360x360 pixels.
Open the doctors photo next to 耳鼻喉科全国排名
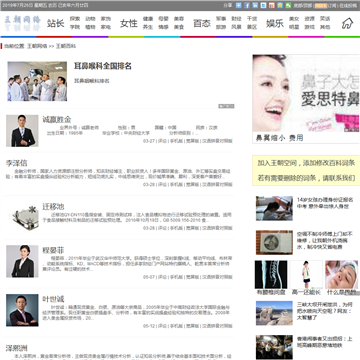coord(37,81)
